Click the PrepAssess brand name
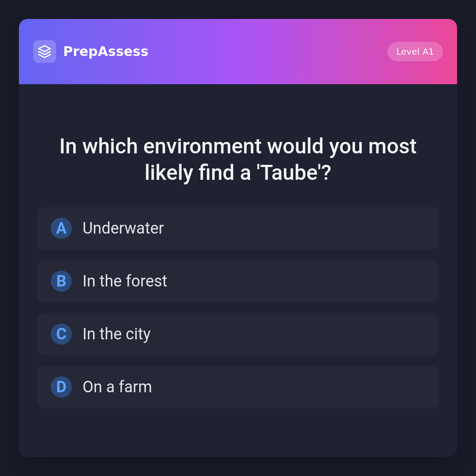Viewport: 476px width, 476px height. [106, 52]
